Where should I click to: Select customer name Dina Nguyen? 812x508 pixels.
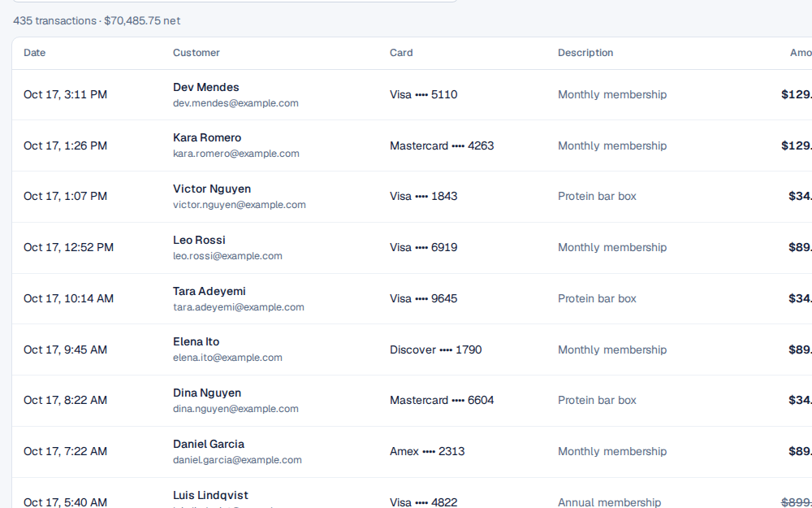[x=207, y=393]
